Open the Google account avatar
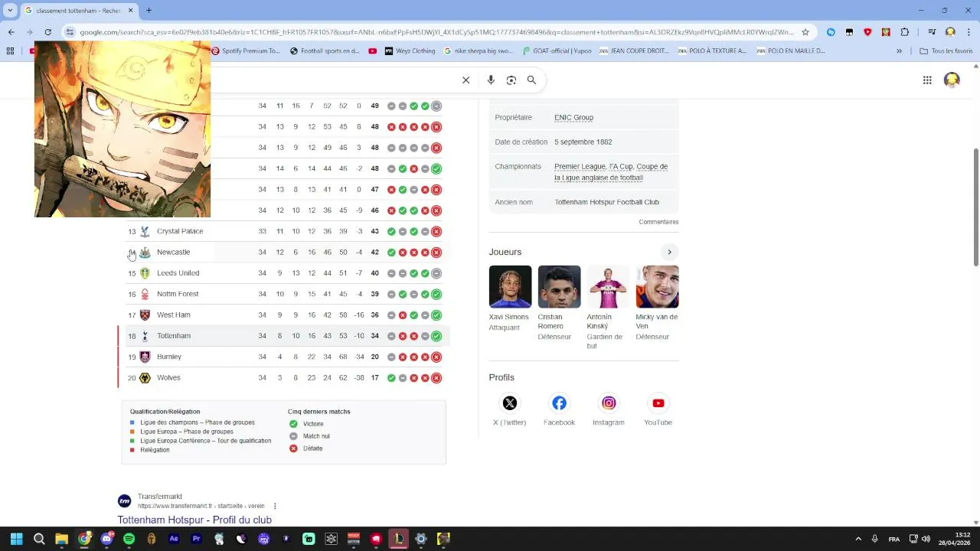 pyautogui.click(x=952, y=80)
